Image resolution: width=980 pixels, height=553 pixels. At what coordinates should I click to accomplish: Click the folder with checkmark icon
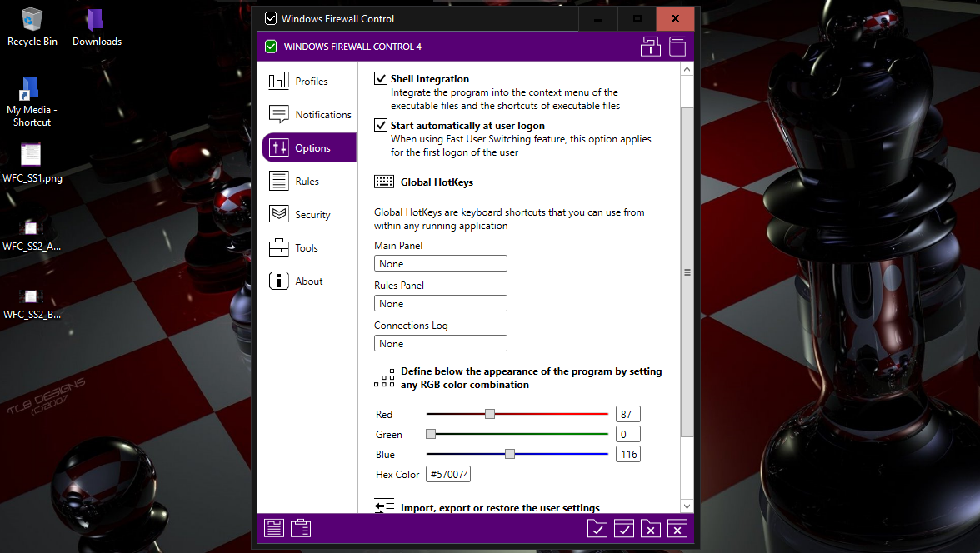[597, 528]
